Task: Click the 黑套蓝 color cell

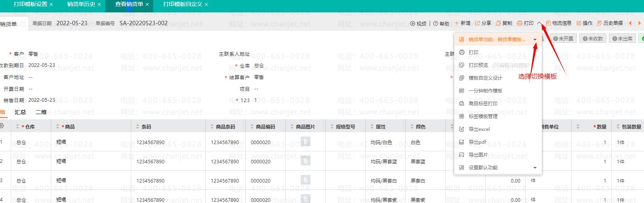Action: 418,162
